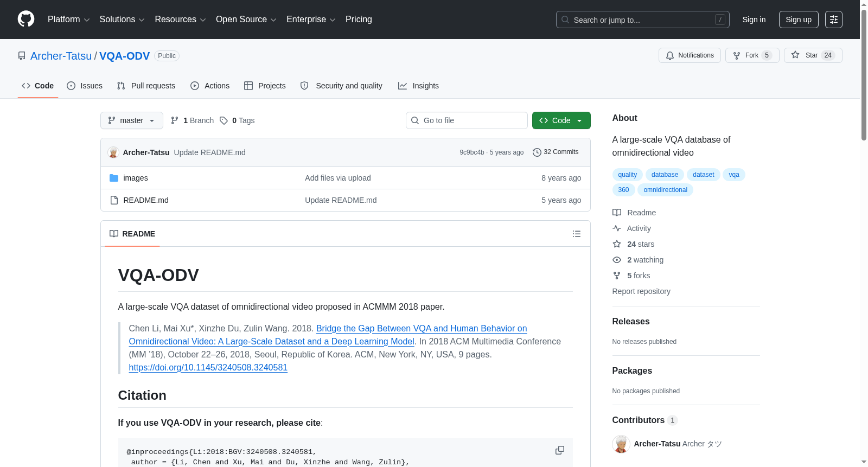Image resolution: width=868 pixels, height=467 pixels.
Task: Open the VQA-ODV repository title link
Action: point(124,56)
